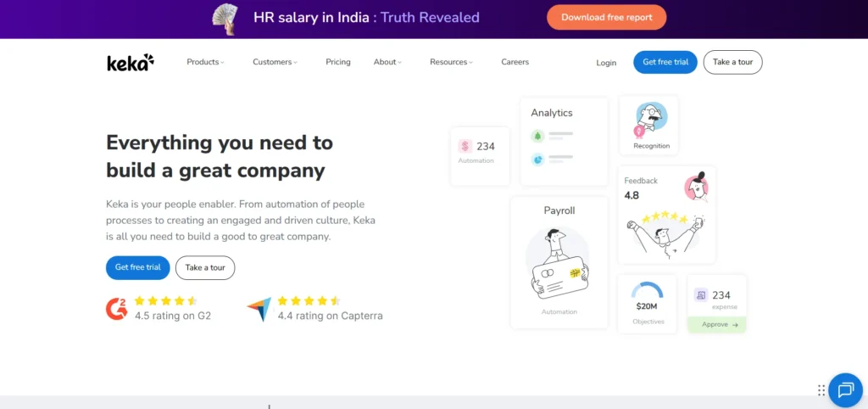Click the Feedback card avatar

click(697, 188)
